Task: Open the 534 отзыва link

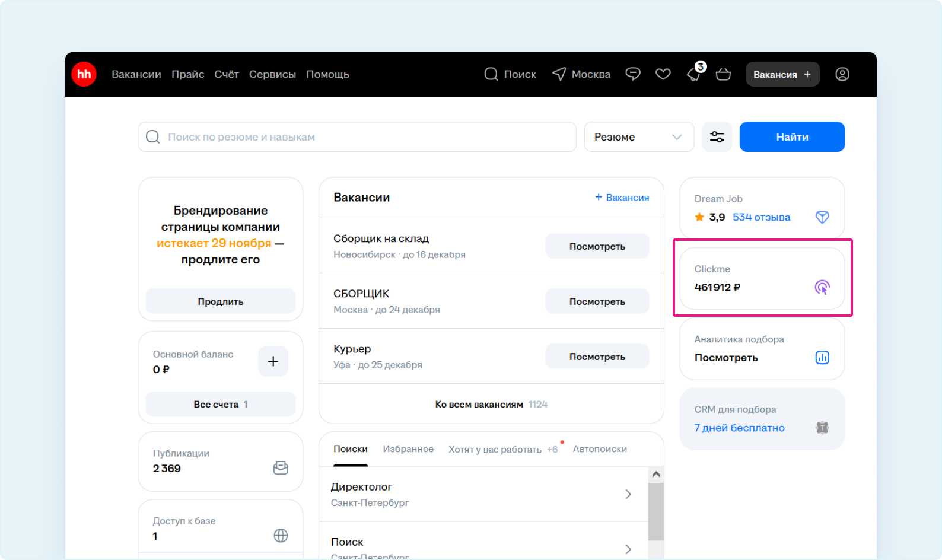Action: coord(761,217)
